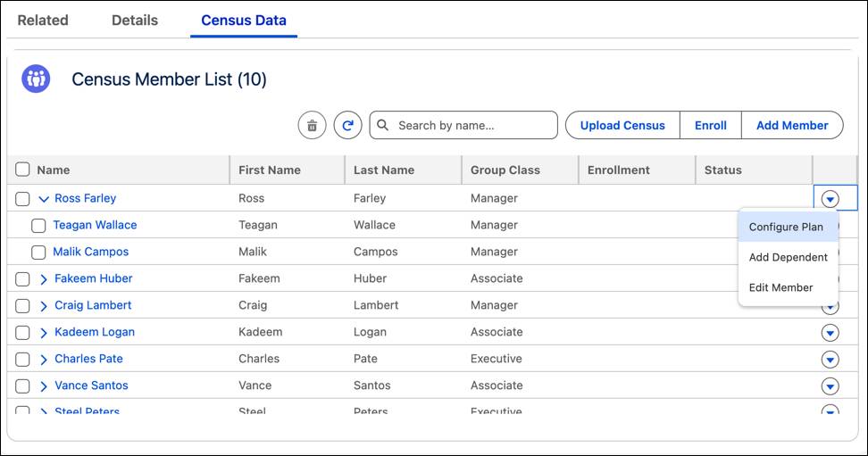Click the Add Member button
The width and height of the screenshot is (868, 456).
click(x=792, y=126)
